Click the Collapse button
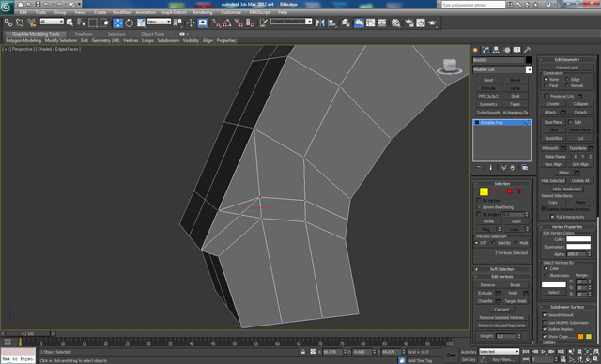This screenshot has height=364, width=601. click(x=580, y=104)
